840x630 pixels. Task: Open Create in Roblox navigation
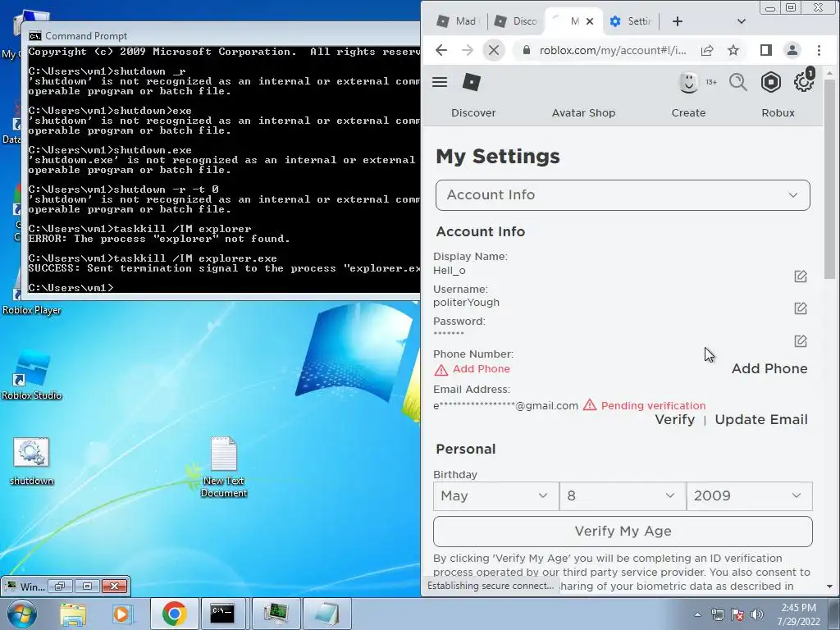[688, 113]
